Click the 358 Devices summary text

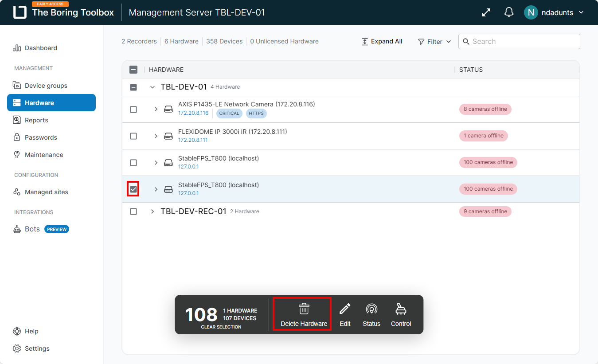point(224,41)
